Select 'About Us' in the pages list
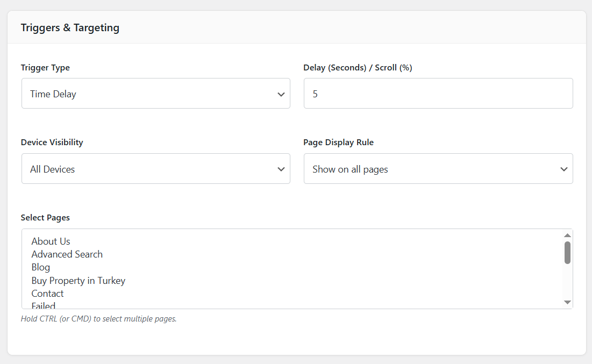The height and width of the screenshot is (364, 592). pyautogui.click(x=51, y=241)
